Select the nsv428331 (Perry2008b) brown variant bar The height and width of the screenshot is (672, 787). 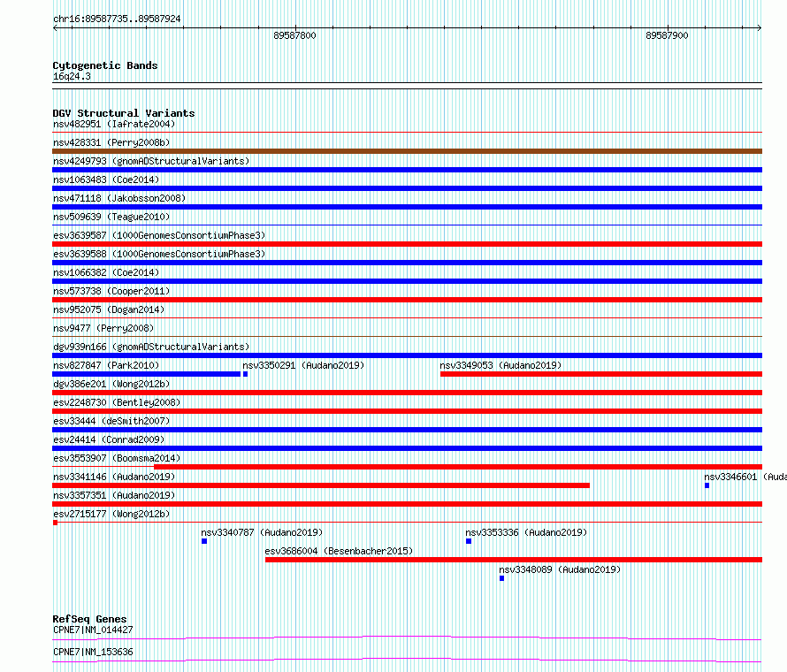407,151
